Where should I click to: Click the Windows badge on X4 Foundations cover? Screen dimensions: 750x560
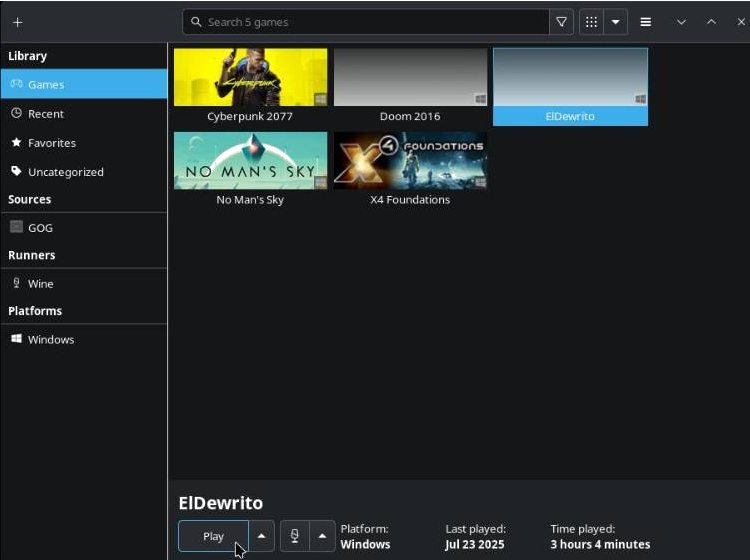[x=480, y=182]
